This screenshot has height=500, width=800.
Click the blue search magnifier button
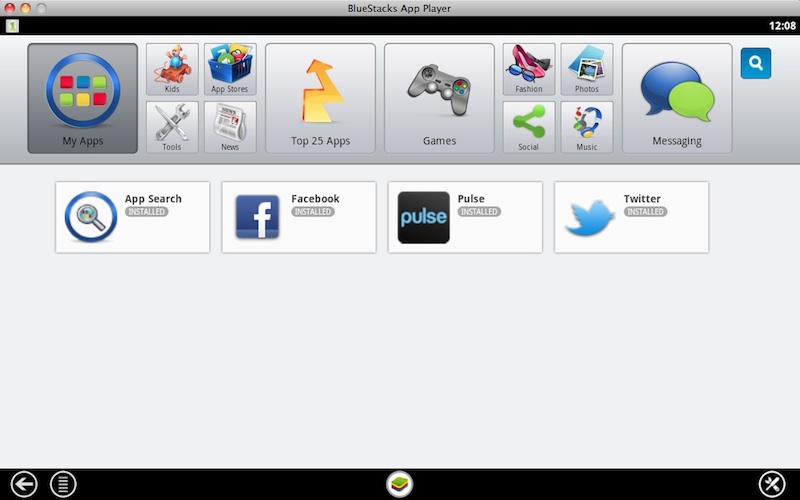coord(756,63)
